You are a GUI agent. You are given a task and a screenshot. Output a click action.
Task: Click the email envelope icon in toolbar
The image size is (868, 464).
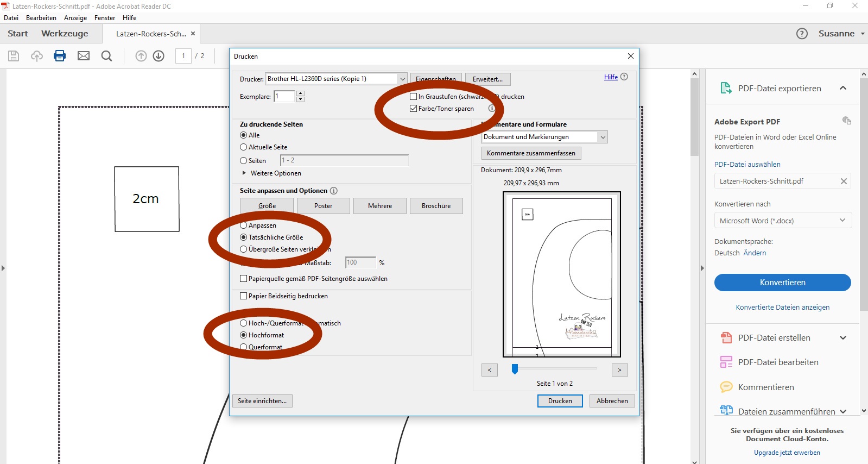(84, 56)
